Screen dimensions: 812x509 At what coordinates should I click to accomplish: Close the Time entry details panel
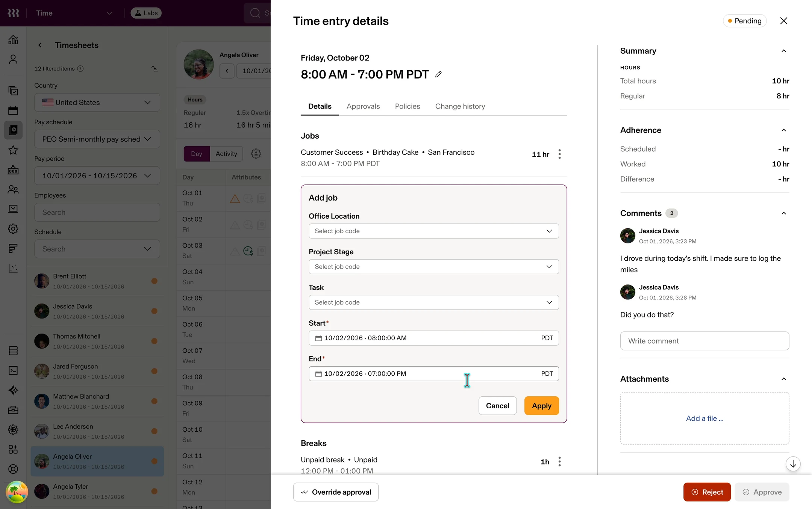coord(783,21)
